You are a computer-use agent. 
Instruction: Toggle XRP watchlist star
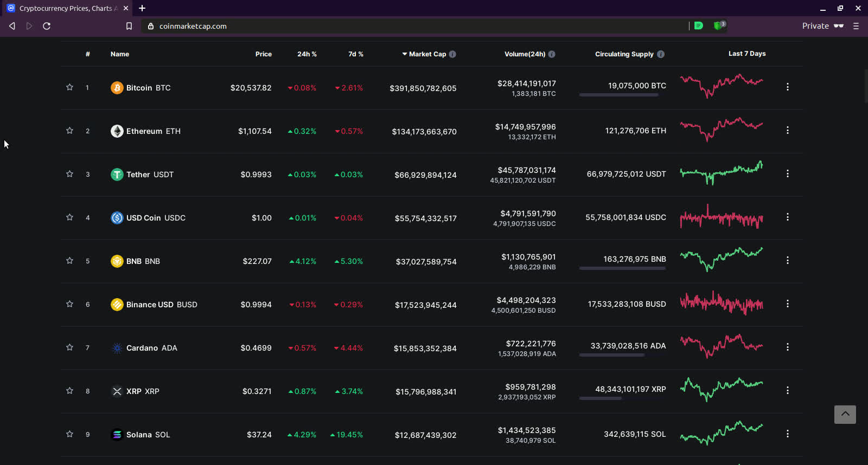[69, 391]
